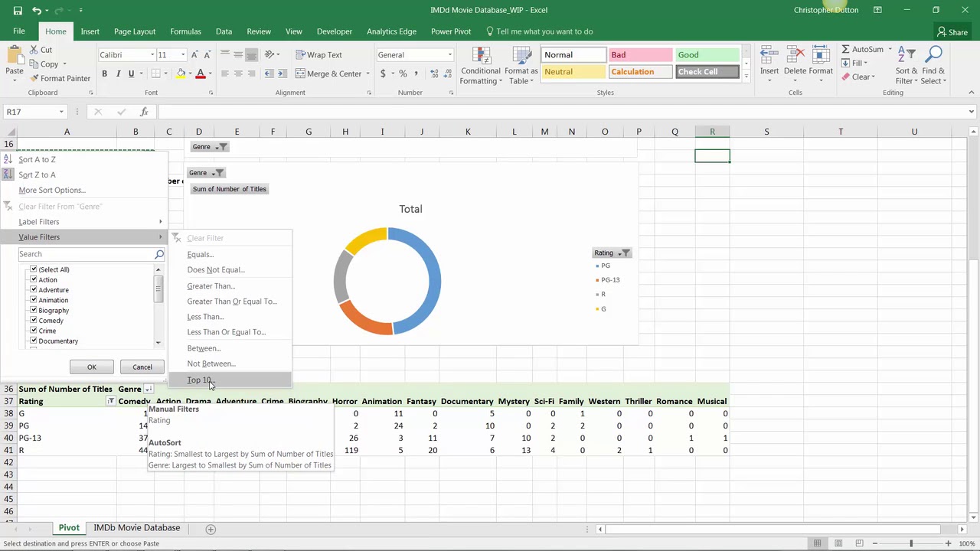The height and width of the screenshot is (551, 980).
Task: Switch to the IMDb Movie Database sheet
Action: 137,528
